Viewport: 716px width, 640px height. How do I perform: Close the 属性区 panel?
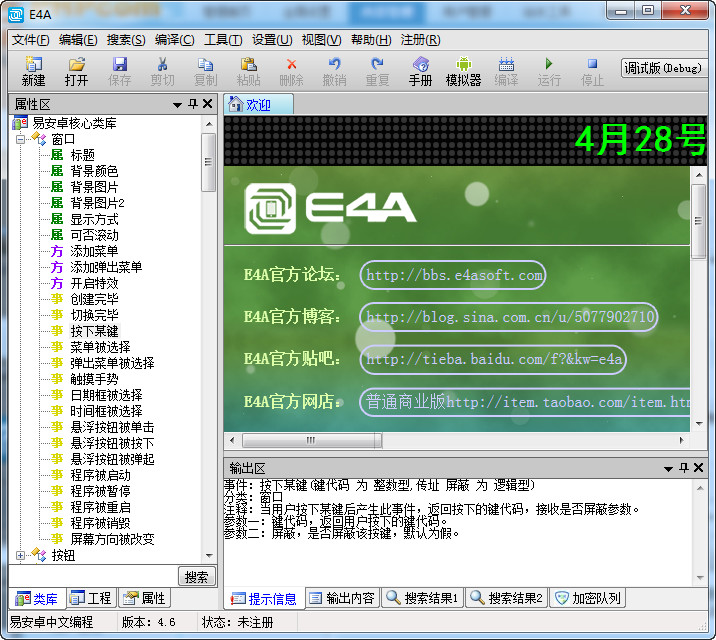pyautogui.click(x=208, y=104)
